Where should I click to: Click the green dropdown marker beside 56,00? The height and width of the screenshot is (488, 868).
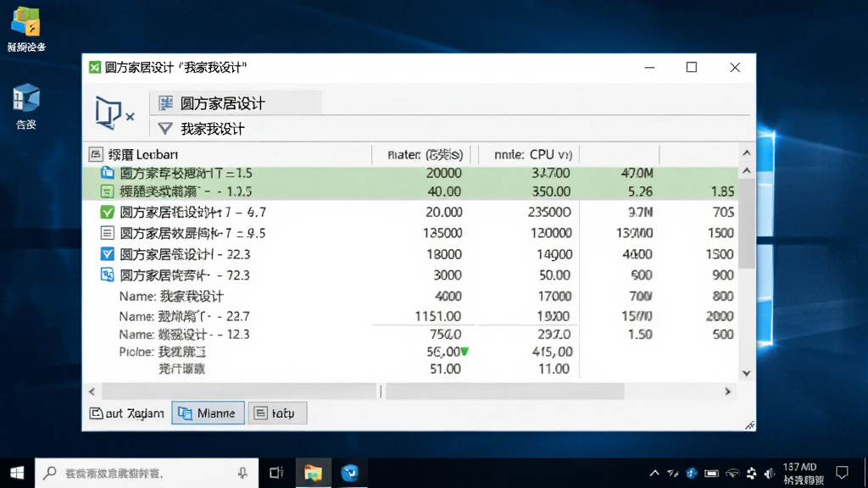[465, 352]
